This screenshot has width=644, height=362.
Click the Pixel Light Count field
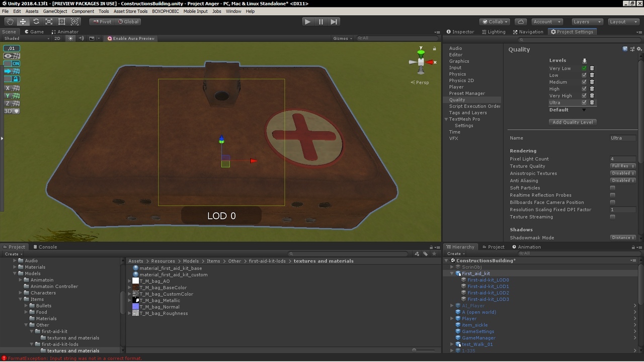(x=623, y=159)
